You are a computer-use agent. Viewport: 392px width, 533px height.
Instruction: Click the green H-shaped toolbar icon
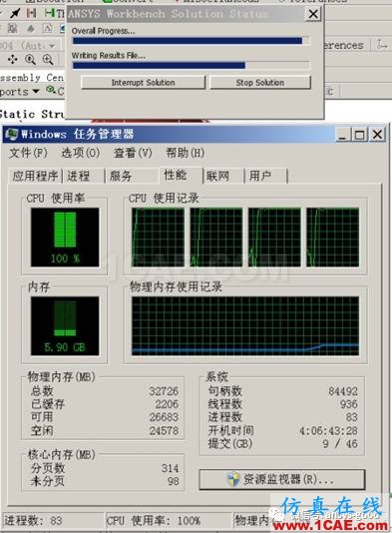[x=49, y=13]
